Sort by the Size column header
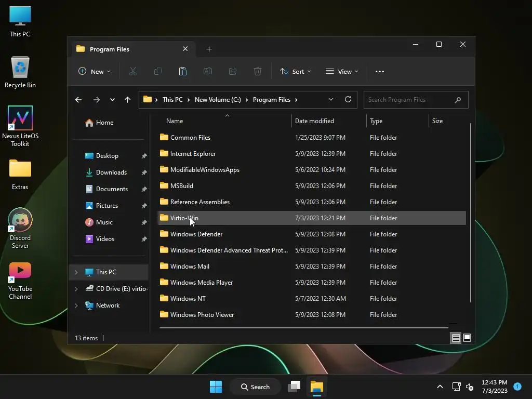This screenshot has width=532, height=399. pyautogui.click(x=437, y=121)
